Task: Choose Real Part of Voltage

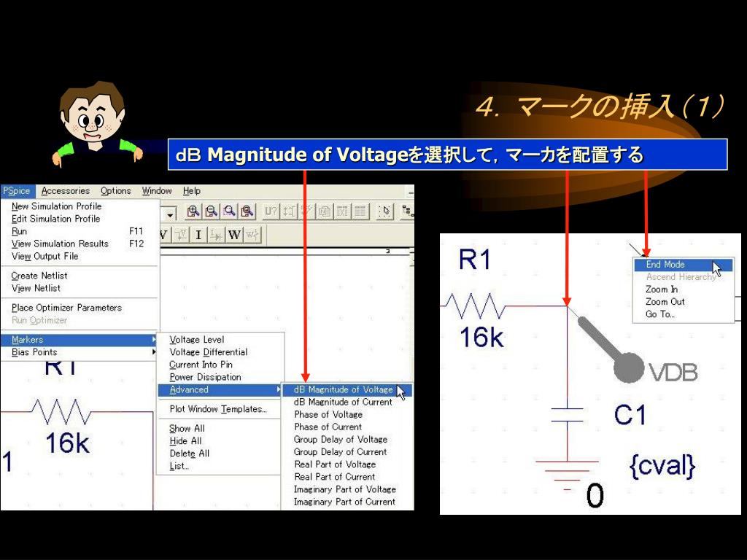Action: (x=347, y=464)
